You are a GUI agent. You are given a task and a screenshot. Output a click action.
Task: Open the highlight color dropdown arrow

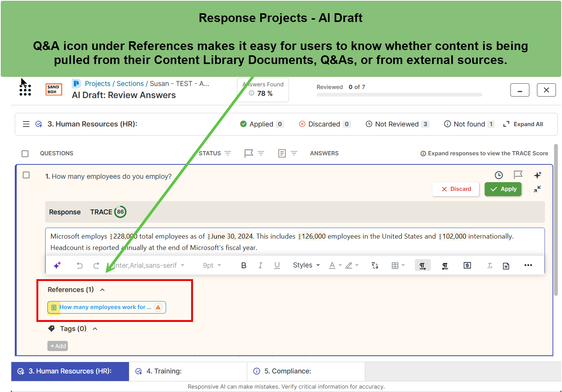point(357,265)
